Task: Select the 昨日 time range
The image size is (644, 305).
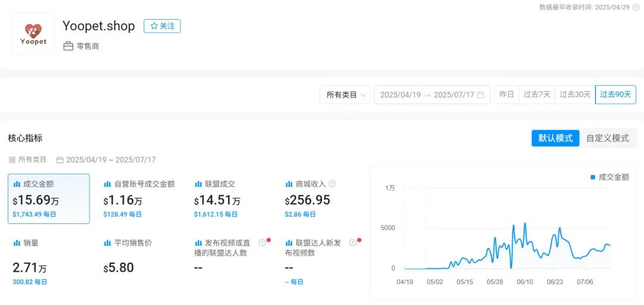Action: click(507, 94)
